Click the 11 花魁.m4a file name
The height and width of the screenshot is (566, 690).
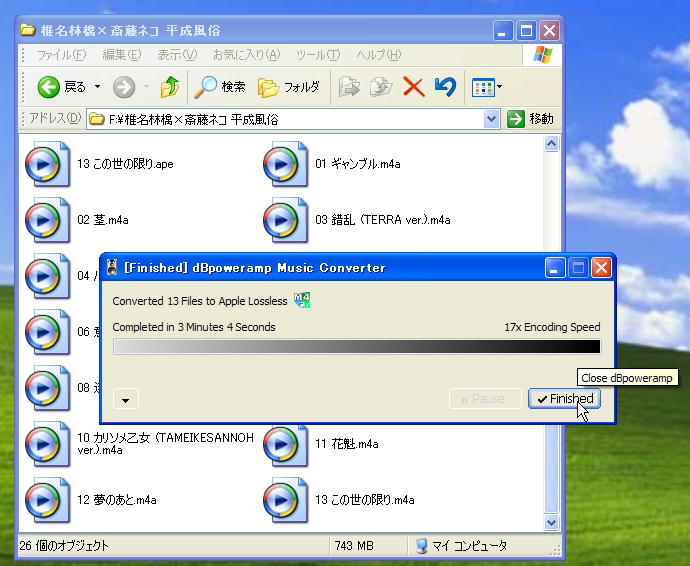click(x=346, y=444)
